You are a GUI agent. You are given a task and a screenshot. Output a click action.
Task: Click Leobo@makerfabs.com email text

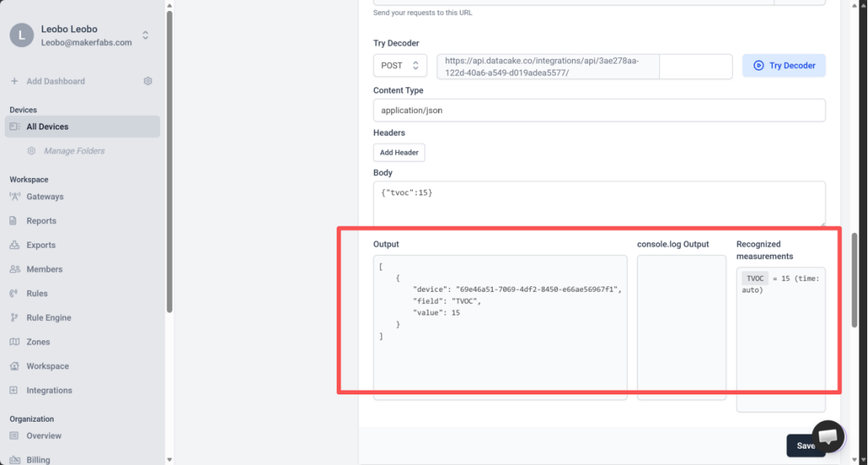(x=86, y=42)
